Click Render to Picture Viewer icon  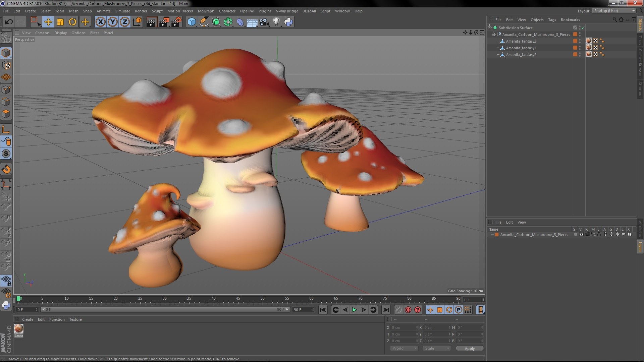[164, 22]
